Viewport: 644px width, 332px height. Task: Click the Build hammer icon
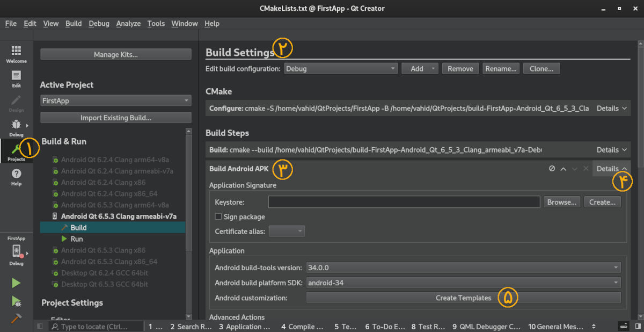pyautogui.click(x=16, y=319)
